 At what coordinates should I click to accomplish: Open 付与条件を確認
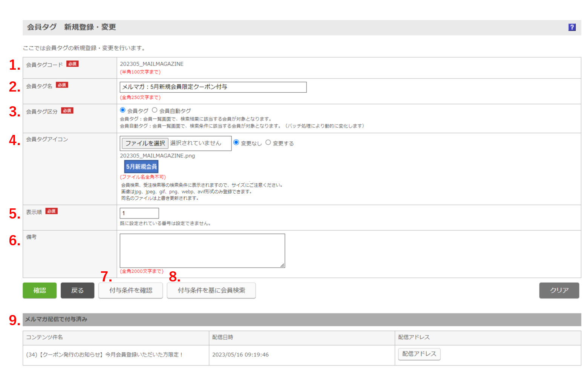pyautogui.click(x=130, y=290)
